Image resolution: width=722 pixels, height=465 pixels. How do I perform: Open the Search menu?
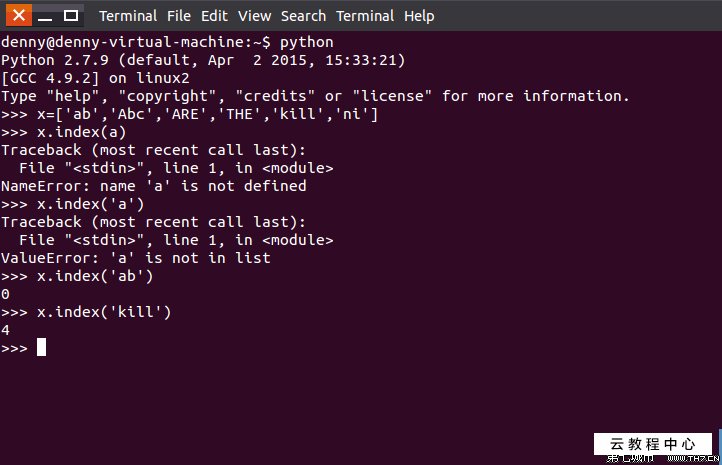click(303, 15)
